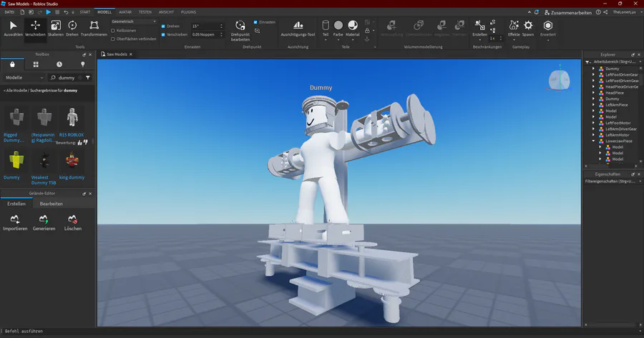Open the Geometrisch mode dropdown
The image size is (644, 338).
(134, 21)
